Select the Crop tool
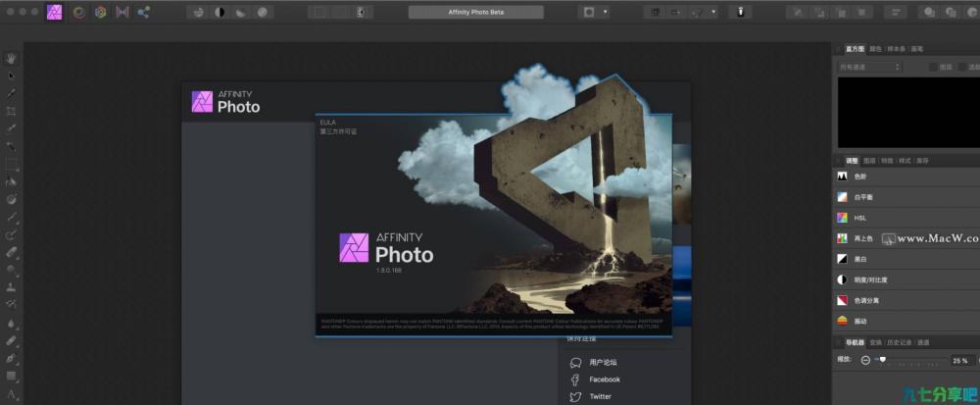980x405 pixels. 11,111
